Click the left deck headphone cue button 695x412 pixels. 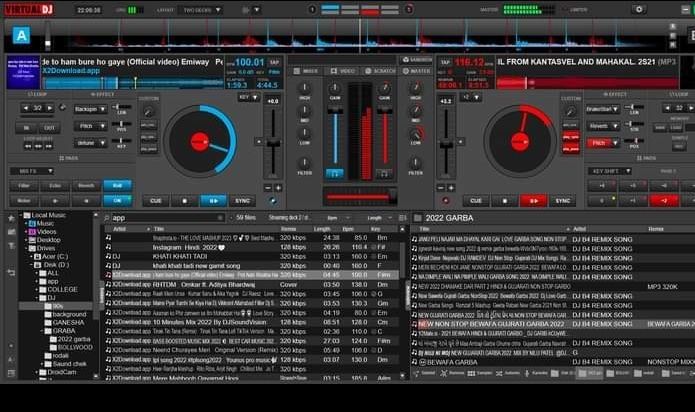point(335,173)
